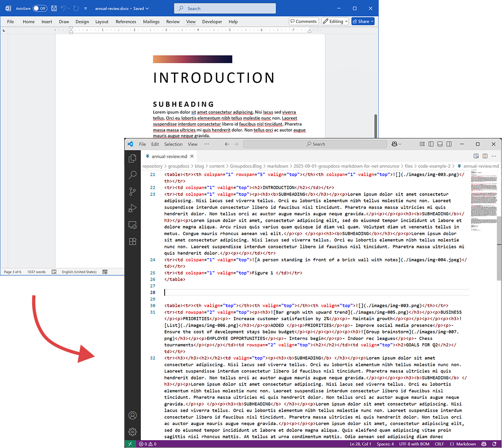The image size is (502, 448).
Task: Open the Extensions view
Action: point(133,241)
